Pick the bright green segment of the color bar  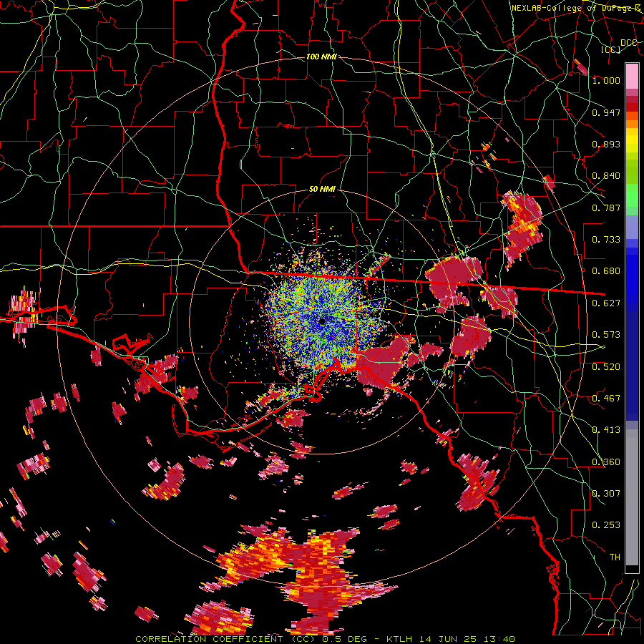pyautogui.click(x=632, y=195)
